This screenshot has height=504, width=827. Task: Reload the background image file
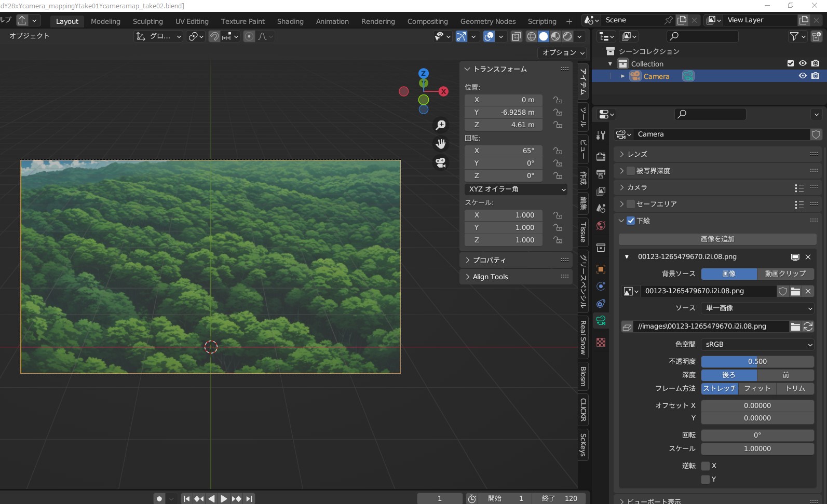[x=808, y=326]
